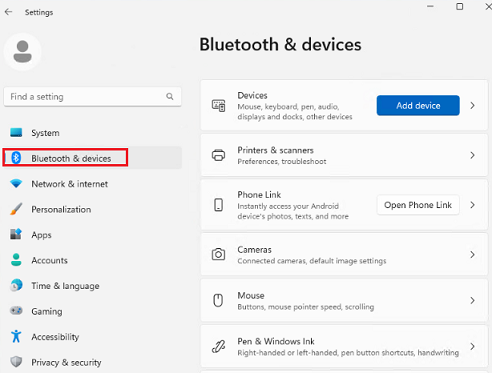Click the Add device button

tap(418, 105)
